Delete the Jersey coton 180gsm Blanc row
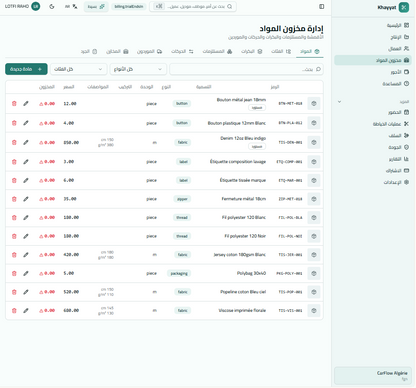Image resolution: width=416 pixels, height=388 pixels. [x=14, y=255]
